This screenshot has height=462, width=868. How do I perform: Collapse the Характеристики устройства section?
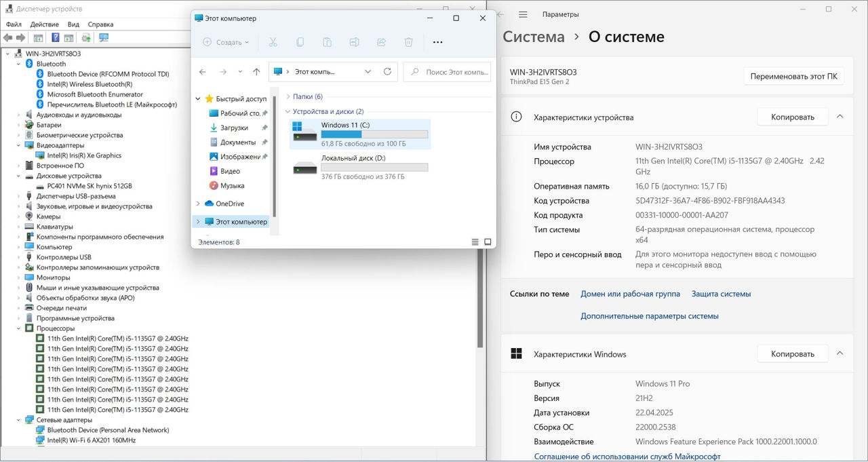pyautogui.click(x=840, y=117)
